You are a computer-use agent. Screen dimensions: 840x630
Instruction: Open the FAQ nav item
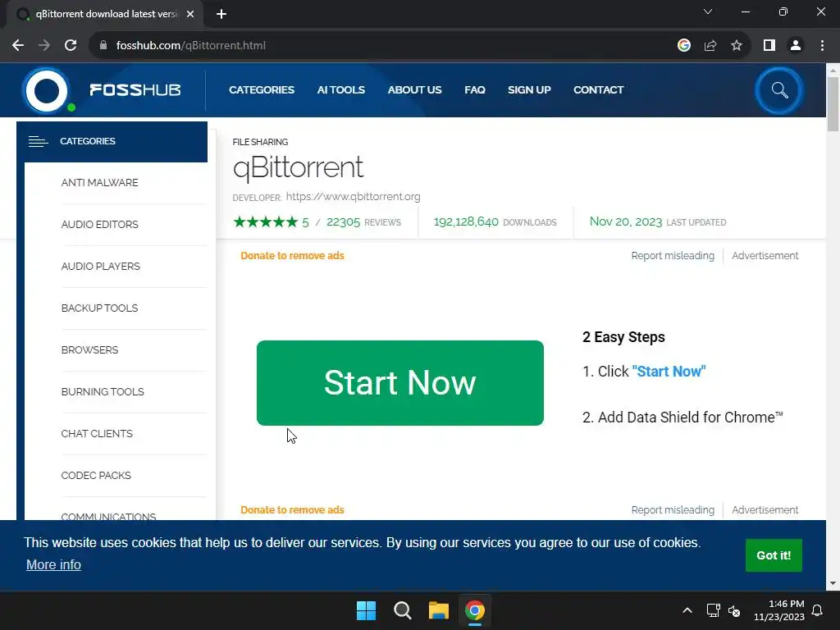pos(475,90)
